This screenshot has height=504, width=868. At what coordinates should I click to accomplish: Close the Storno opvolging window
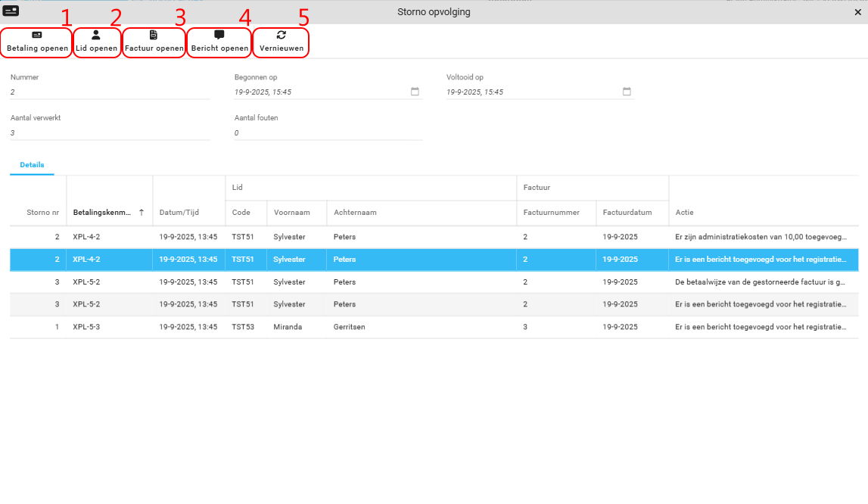[857, 12]
